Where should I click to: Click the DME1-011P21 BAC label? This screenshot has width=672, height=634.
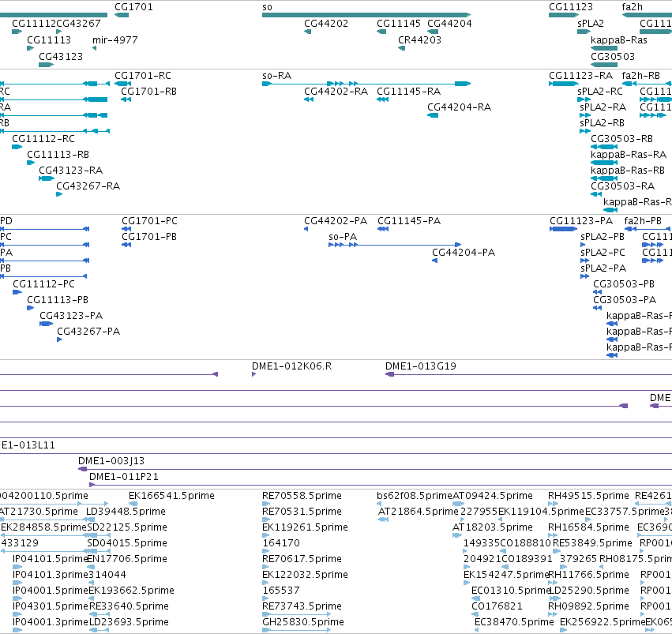(123, 477)
